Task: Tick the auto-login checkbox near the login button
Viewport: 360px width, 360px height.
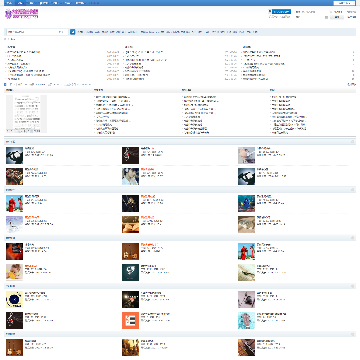Action: click(326, 17)
